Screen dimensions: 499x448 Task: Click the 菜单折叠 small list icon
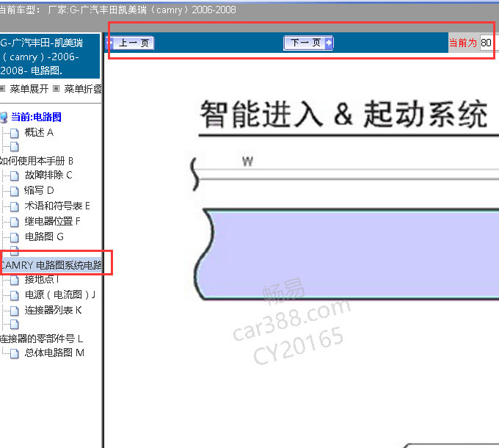coord(56,89)
